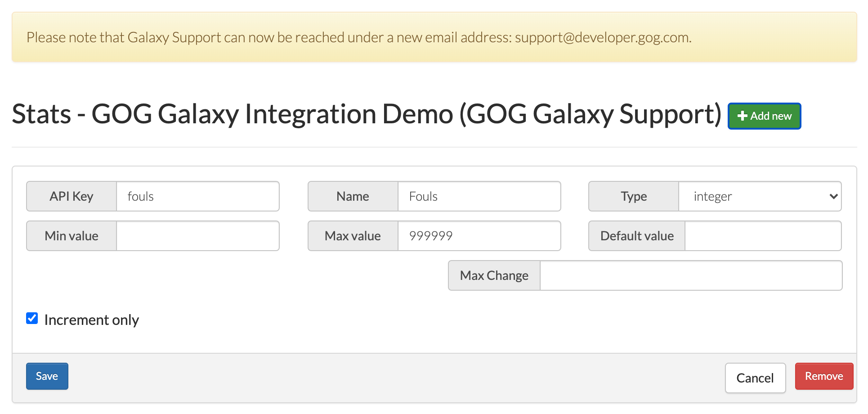Remove this stat with the red button
This screenshot has height=414, width=868.
tap(823, 376)
